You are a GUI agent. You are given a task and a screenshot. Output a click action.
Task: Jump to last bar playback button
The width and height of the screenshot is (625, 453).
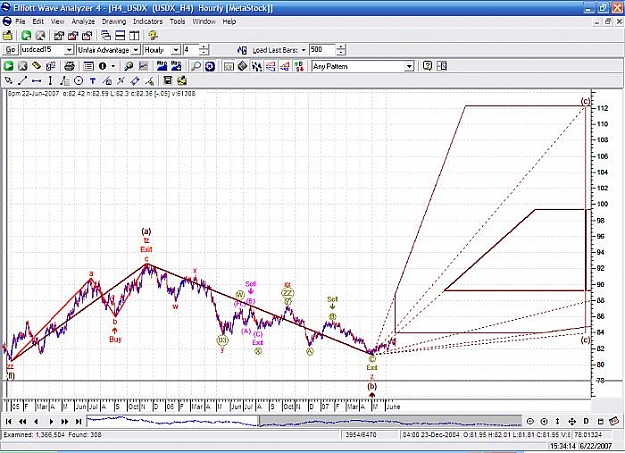79,421
